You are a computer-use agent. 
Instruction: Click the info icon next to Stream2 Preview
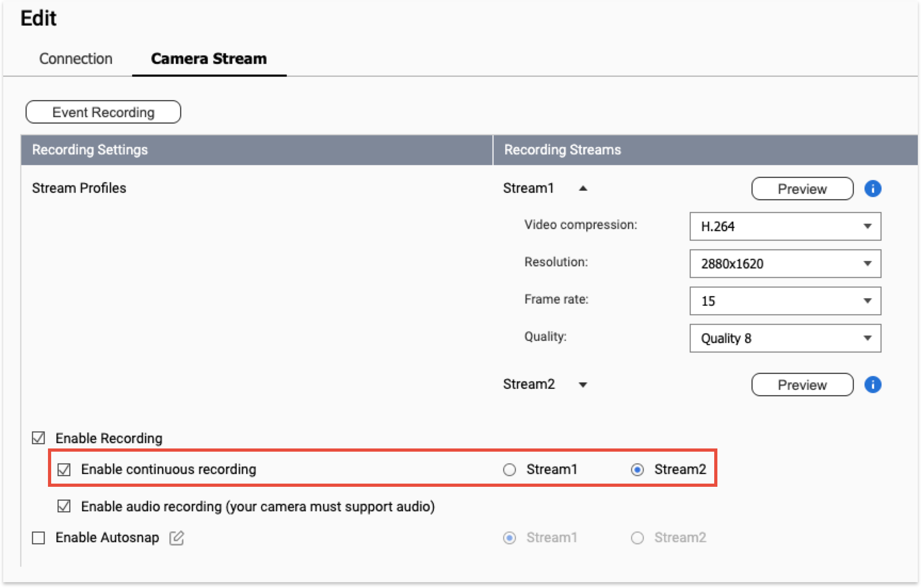tap(872, 385)
